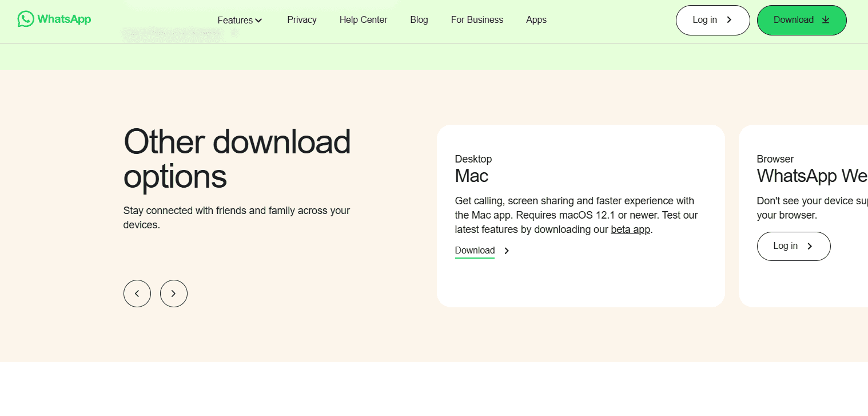
Task: Show next download option card
Action: coord(174,294)
